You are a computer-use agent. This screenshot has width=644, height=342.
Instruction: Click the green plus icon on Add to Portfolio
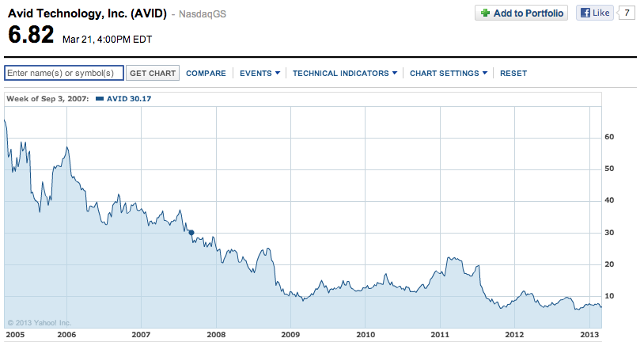486,13
